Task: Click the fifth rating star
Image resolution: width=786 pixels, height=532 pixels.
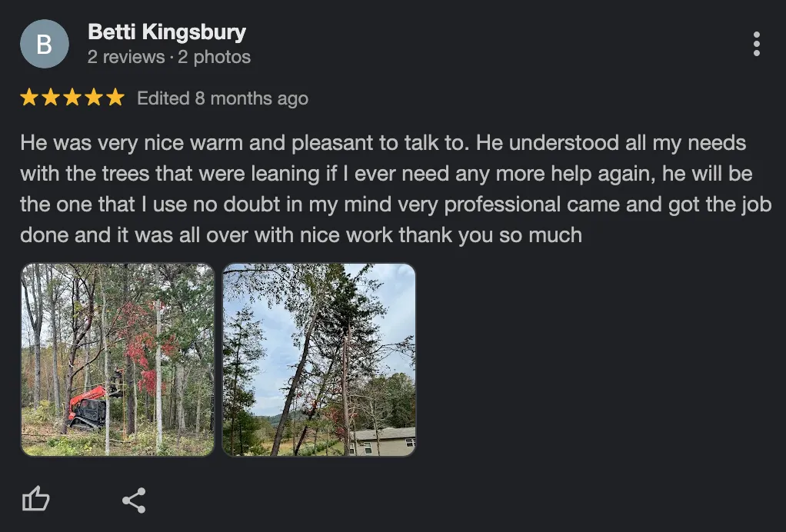Action: [x=116, y=98]
